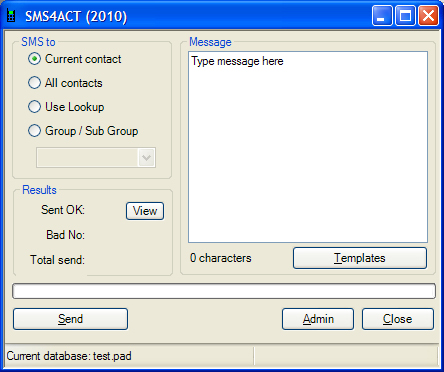
Task: Click into the Type message here box
Action: click(x=308, y=147)
